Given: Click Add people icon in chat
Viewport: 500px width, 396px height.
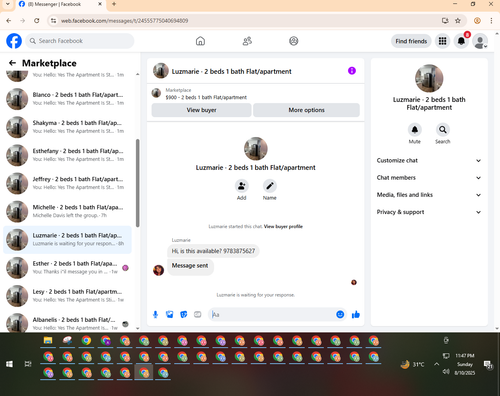Looking at the screenshot, I should point(241,186).
